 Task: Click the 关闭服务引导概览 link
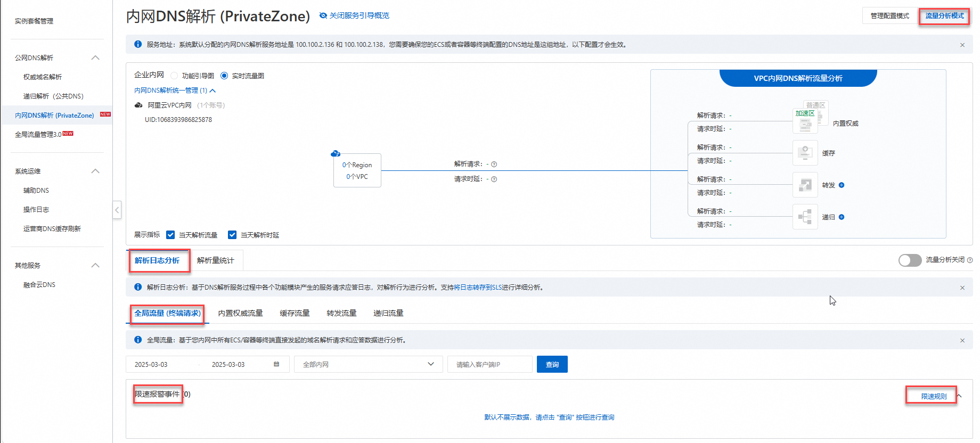[x=360, y=15]
